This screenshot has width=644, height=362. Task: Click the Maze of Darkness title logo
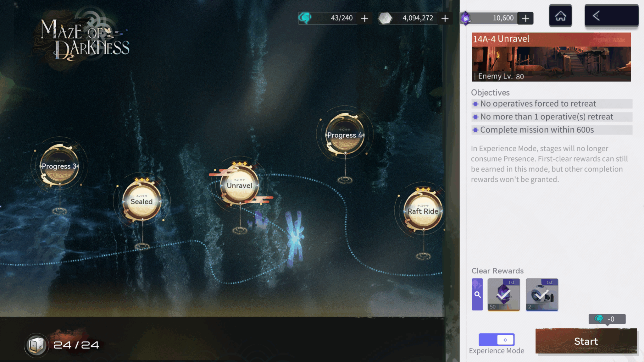(x=85, y=40)
